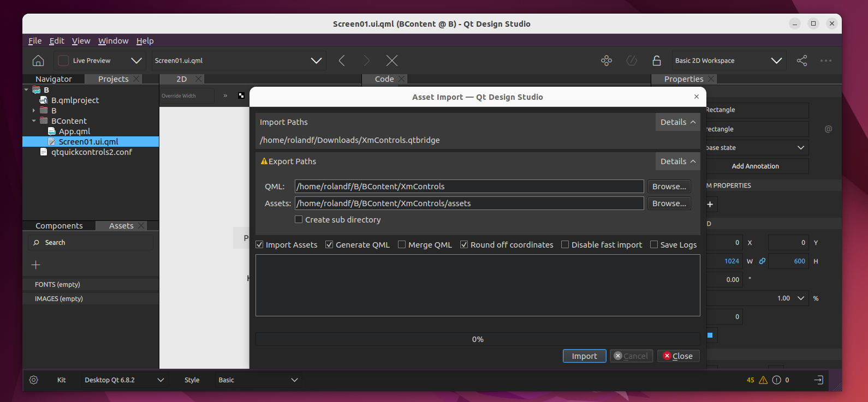Viewport: 868px width, 402px height.
Task: Collapse the BContent folder in tree
Action: (x=34, y=121)
